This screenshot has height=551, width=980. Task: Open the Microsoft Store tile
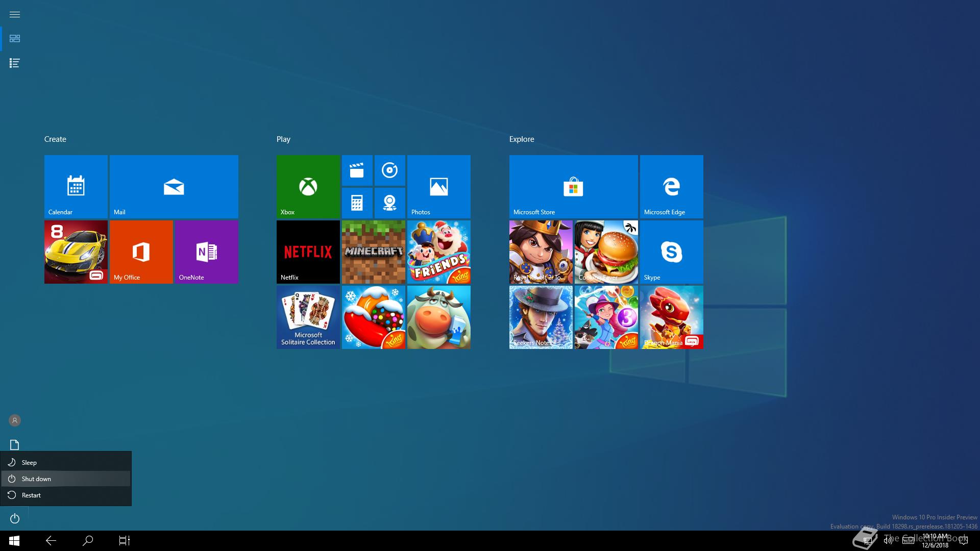coord(573,187)
